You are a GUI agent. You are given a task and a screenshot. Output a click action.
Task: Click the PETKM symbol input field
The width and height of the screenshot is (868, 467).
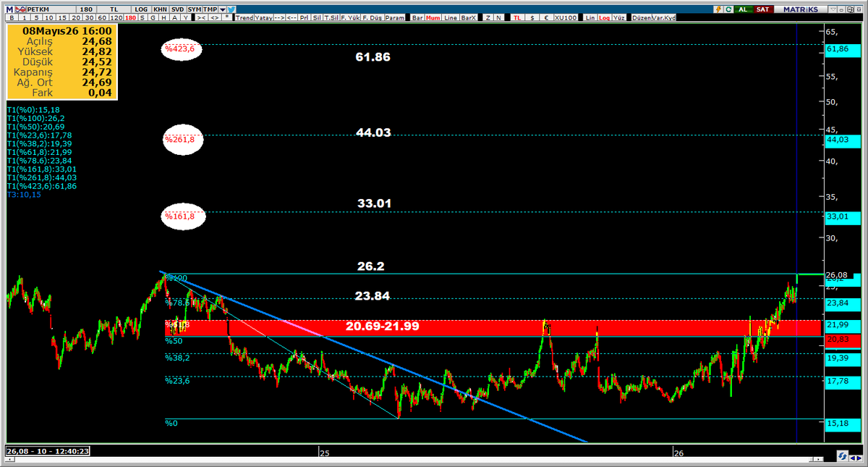[51, 9]
